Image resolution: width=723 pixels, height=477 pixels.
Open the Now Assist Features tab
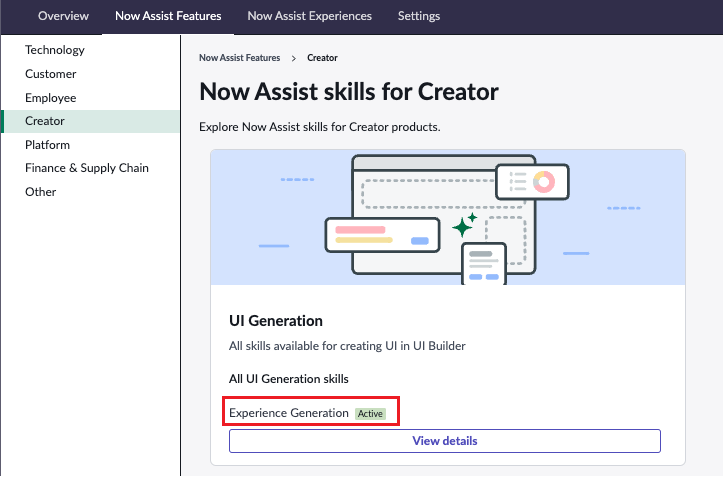(x=168, y=16)
